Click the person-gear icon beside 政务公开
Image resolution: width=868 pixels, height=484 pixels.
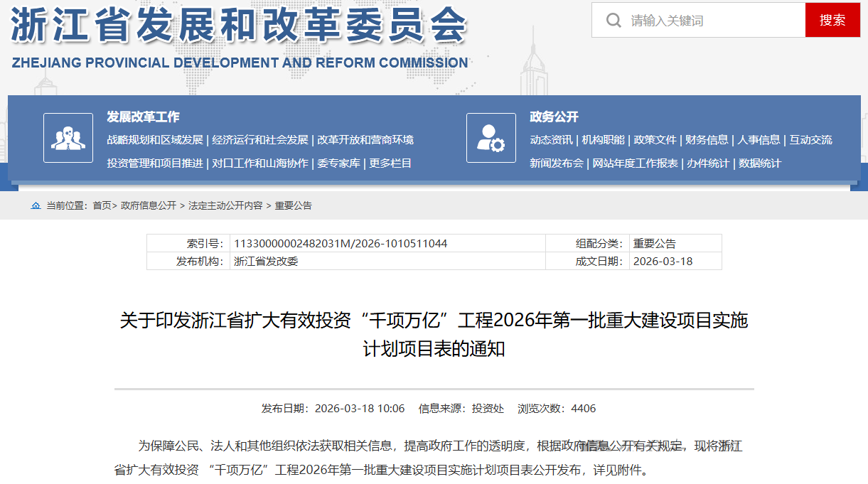tap(490, 137)
